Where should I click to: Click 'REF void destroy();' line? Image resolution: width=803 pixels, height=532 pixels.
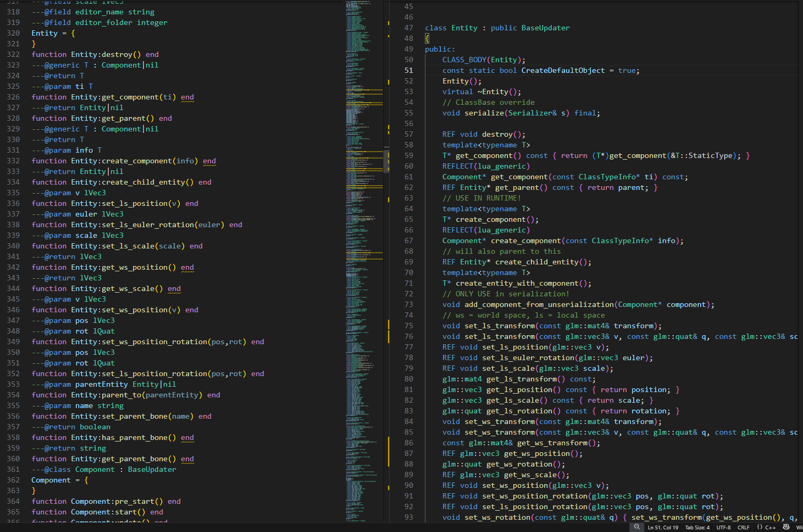point(484,134)
